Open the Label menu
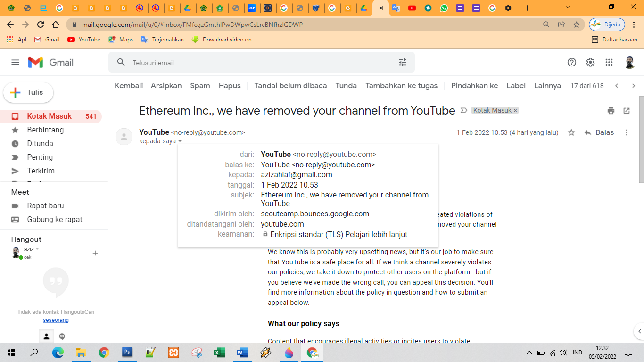644x362 pixels. pos(516,86)
